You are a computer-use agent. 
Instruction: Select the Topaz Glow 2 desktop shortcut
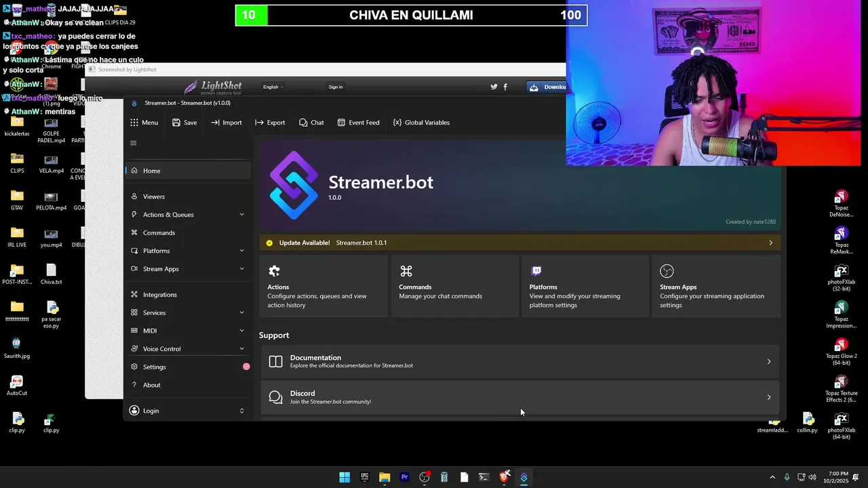point(842,352)
